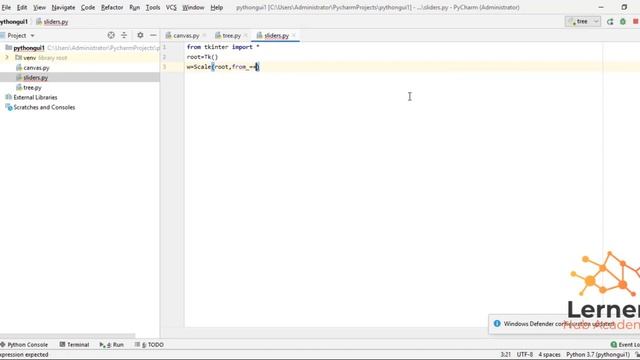
Task: Close the tree.py tab
Action: coord(246,36)
